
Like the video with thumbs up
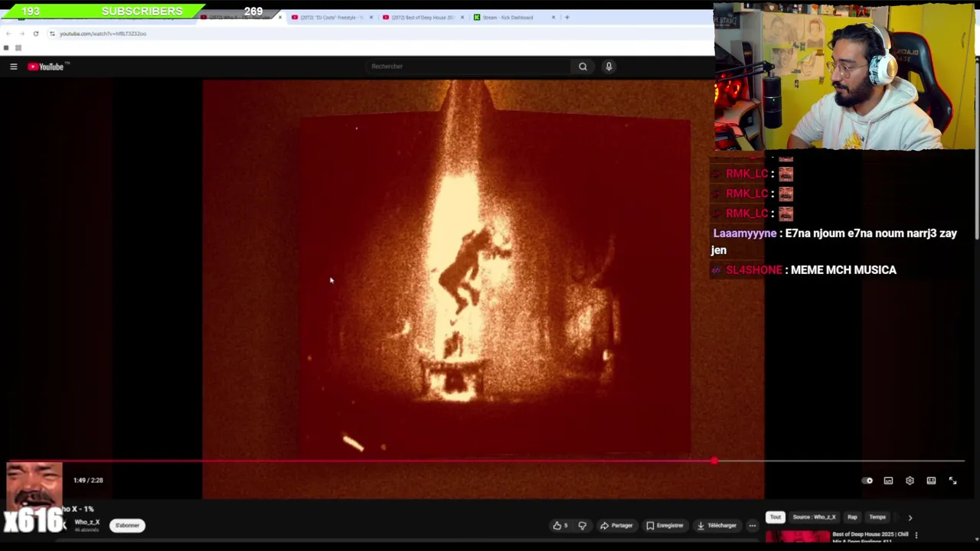[x=560, y=526]
